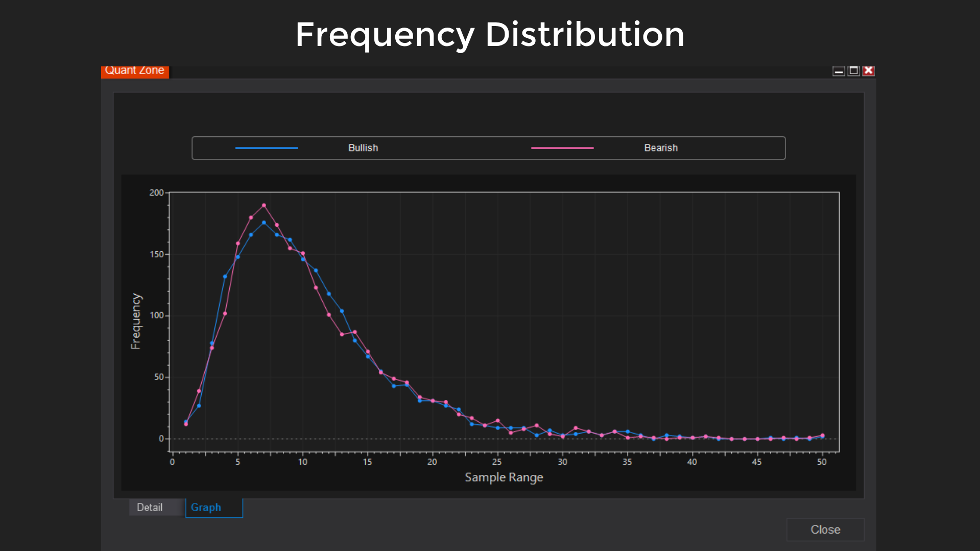Close the window using the red X

[x=868, y=71]
